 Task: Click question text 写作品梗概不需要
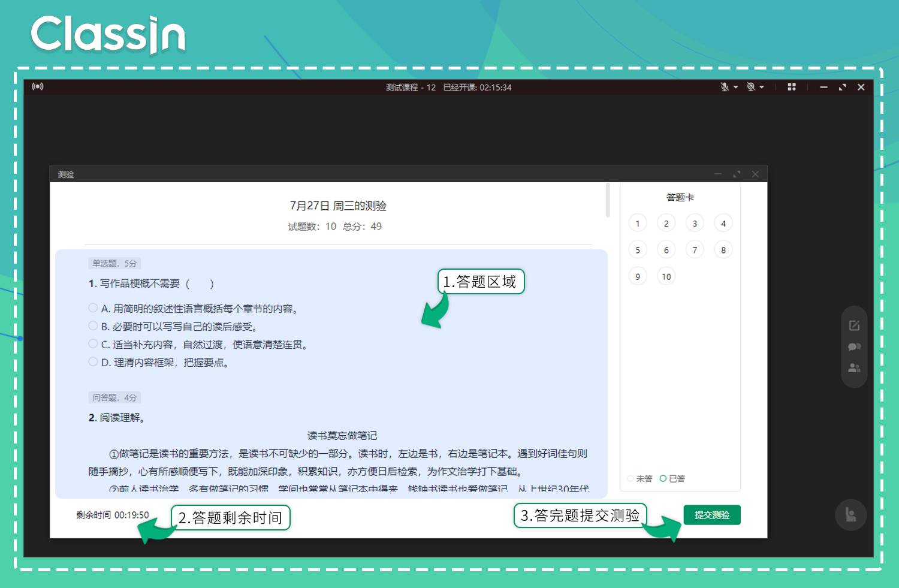coord(140,284)
